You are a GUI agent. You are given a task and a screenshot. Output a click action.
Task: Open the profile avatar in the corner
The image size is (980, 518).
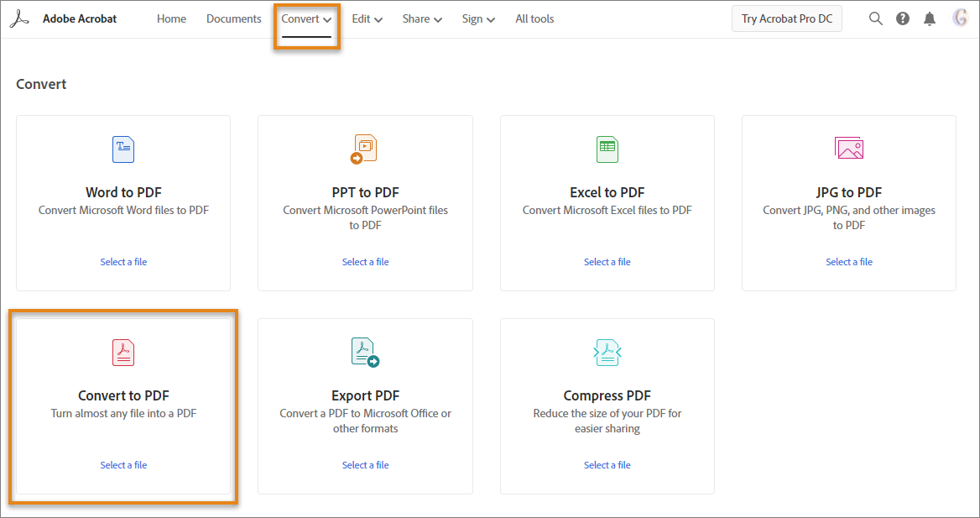pos(960,18)
